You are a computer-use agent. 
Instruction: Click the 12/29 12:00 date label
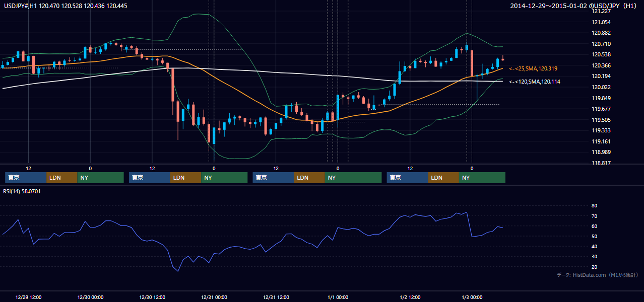[28, 297]
